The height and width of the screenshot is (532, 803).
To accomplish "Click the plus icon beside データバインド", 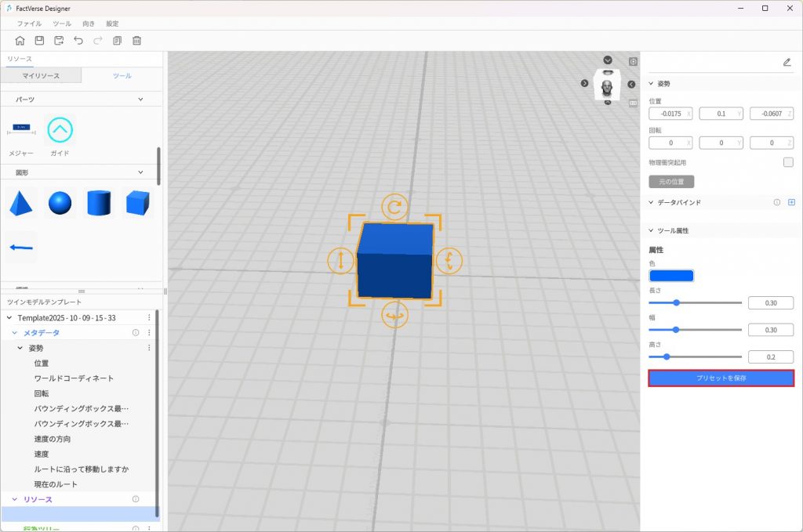I will click(790, 202).
